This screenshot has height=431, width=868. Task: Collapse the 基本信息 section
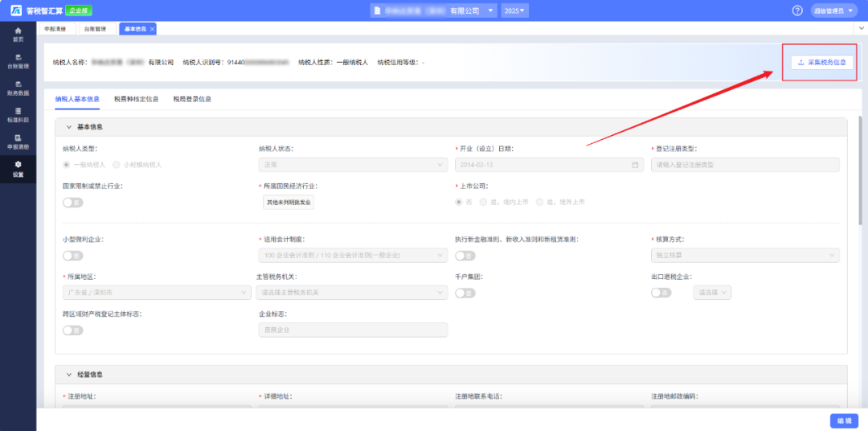click(69, 127)
